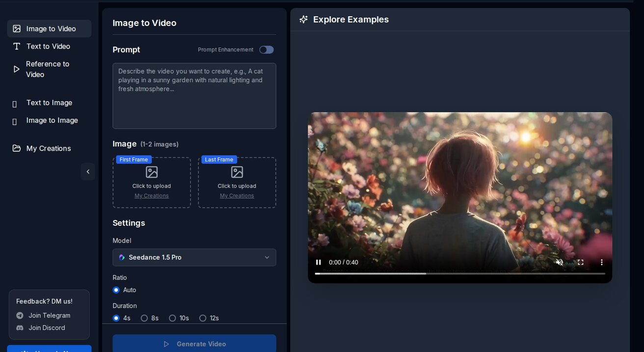Open the video's three-dot options menu

pyautogui.click(x=601, y=262)
